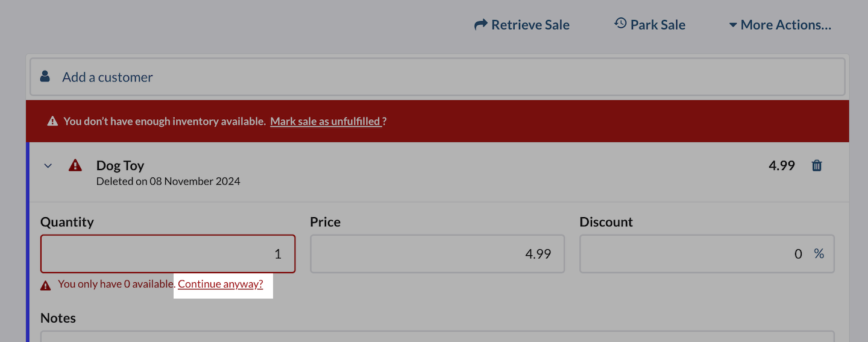
Task: Click into the Notes text area
Action: (437, 337)
